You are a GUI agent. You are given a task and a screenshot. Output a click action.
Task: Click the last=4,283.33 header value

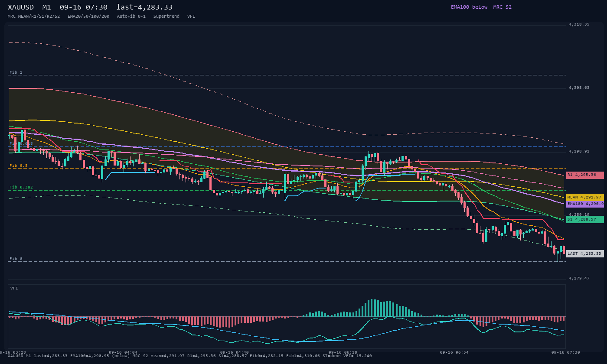[144, 7]
